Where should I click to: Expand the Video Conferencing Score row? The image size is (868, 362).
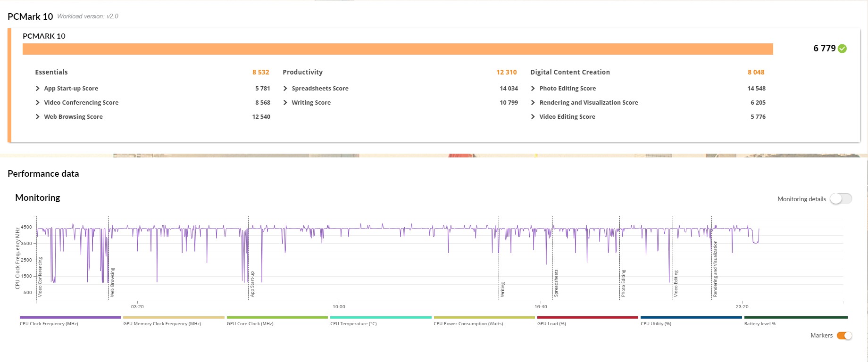tap(38, 103)
